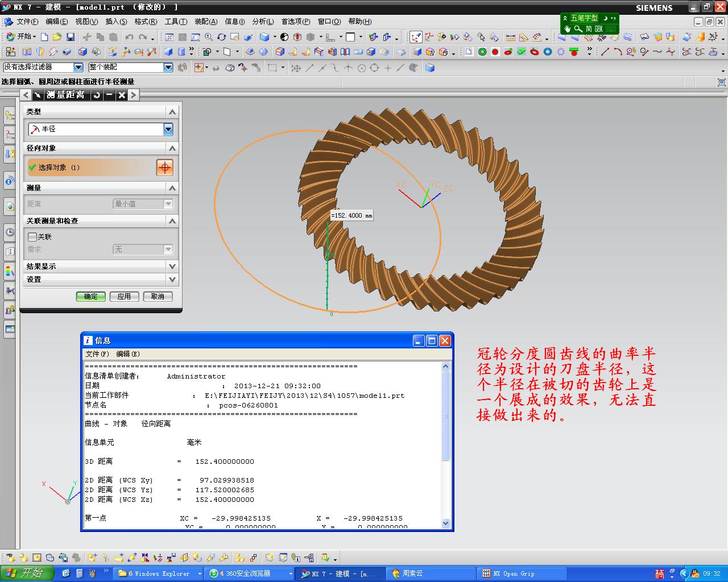Click the Save diskette icon
Screen dimensions: 728x582
coord(71,37)
